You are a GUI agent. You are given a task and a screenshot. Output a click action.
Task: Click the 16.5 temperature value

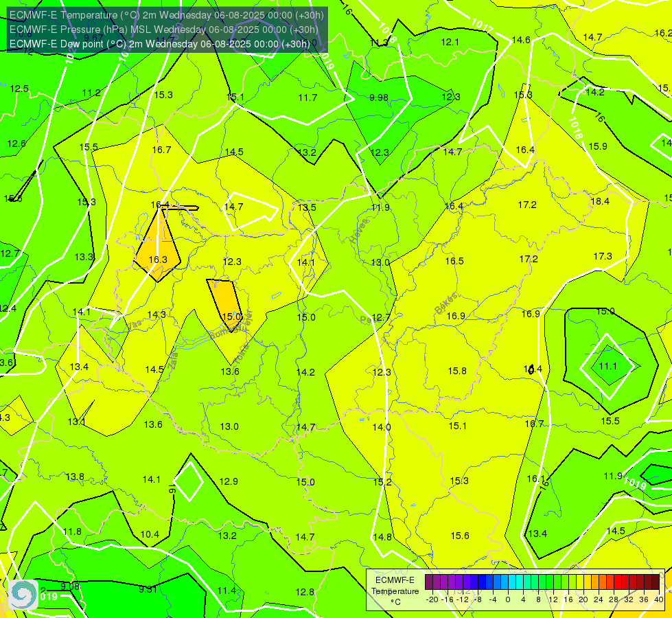pyautogui.click(x=454, y=261)
